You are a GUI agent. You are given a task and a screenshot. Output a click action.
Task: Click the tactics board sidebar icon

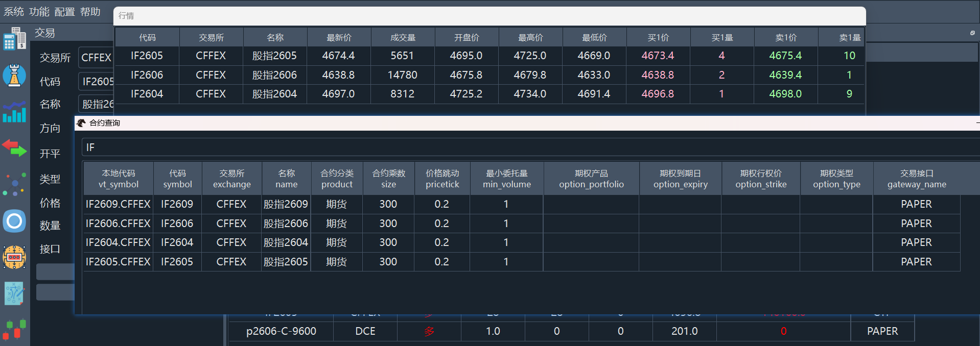coord(14,293)
